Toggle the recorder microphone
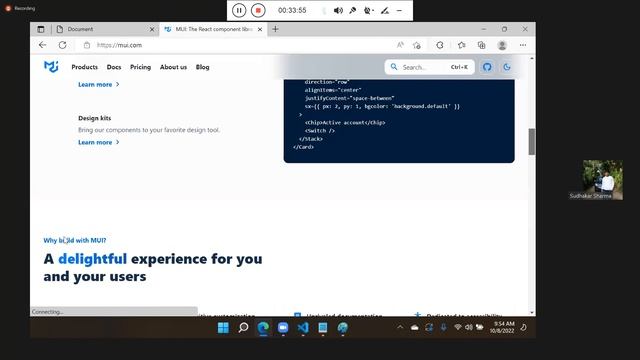 (x=353, y=11)
